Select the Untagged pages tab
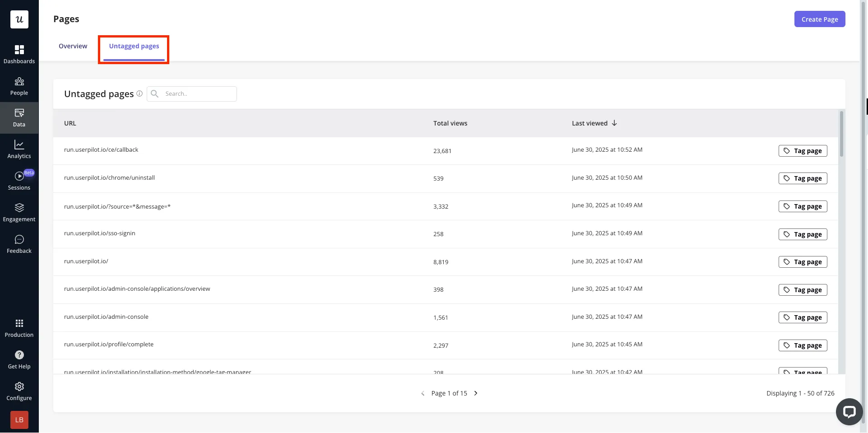Image resolution: width=868 pixels, height=433 pixels. tap(134, 46)
